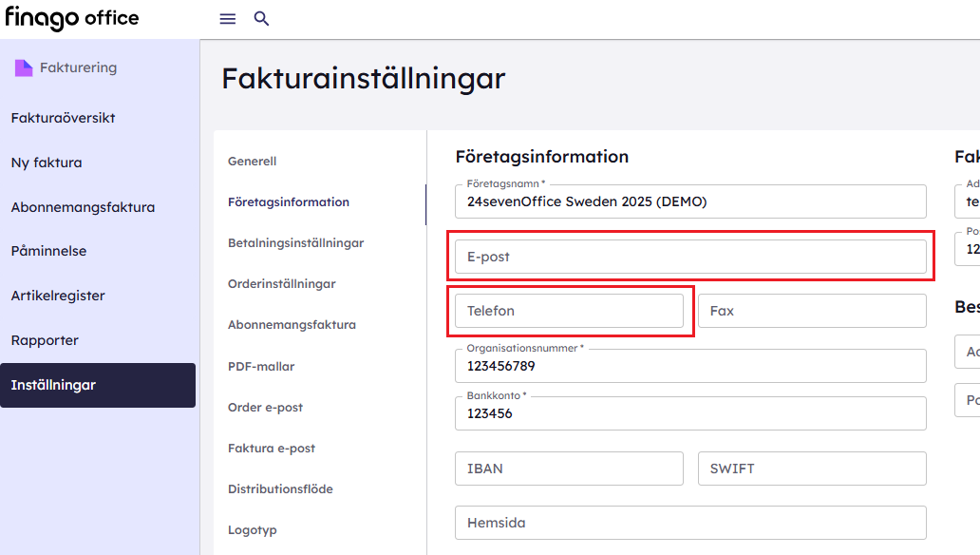Click the E-post input field

690,257
